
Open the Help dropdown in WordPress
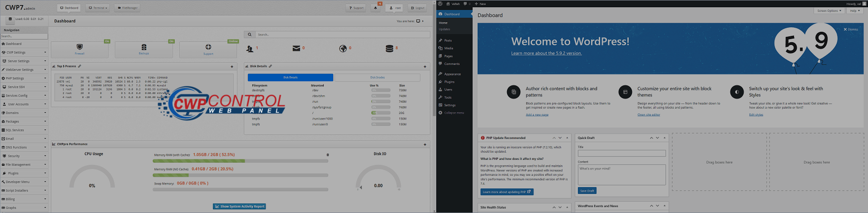point(855,10)
